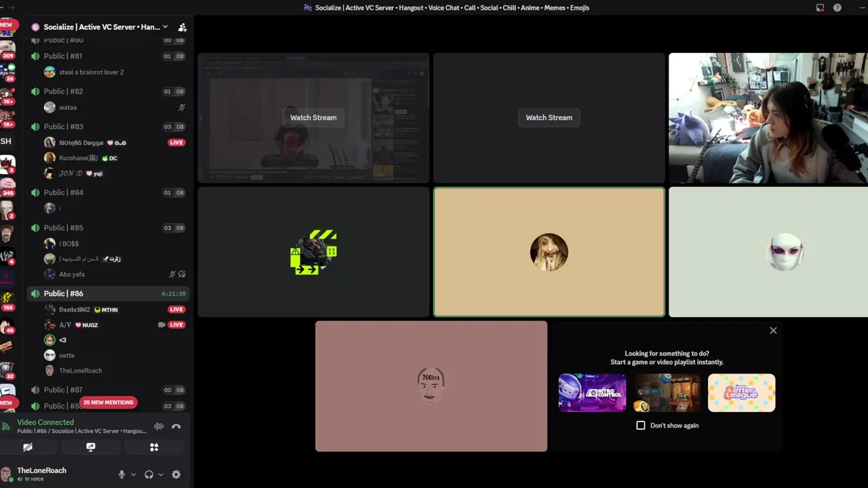The height and width of the screenshot is (488, 868).
Task: Click title bar screen-share indicator icon
Action: [820, 7]
